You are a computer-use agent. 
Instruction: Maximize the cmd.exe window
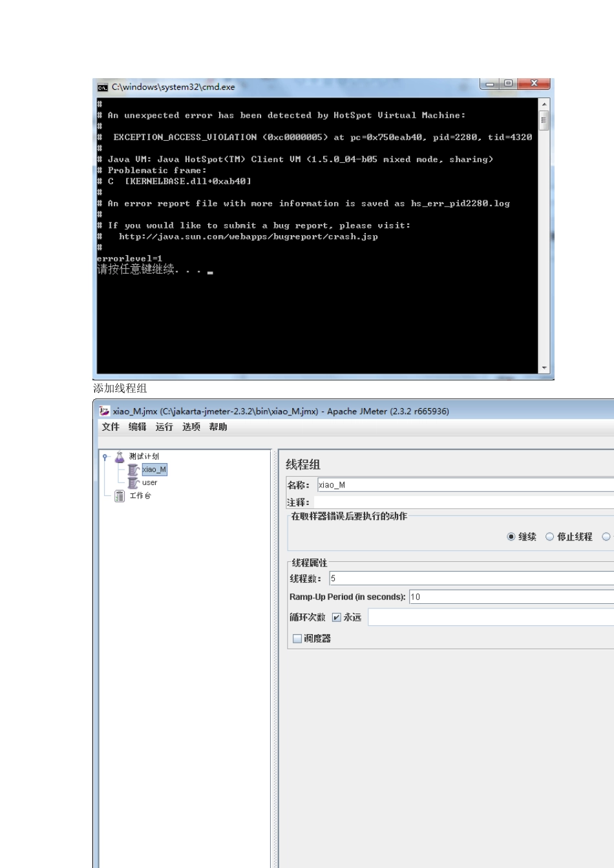coord(509,84)
